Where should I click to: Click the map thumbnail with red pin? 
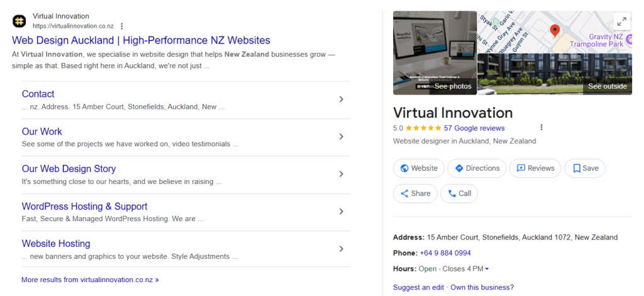[555, 32]
